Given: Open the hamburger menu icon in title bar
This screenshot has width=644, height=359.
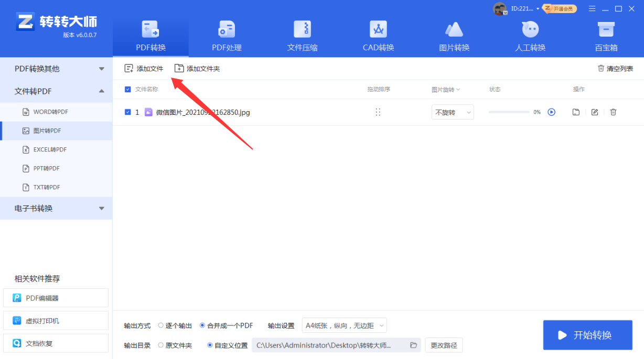Looking at the screenshot, I should pos(592,8).
